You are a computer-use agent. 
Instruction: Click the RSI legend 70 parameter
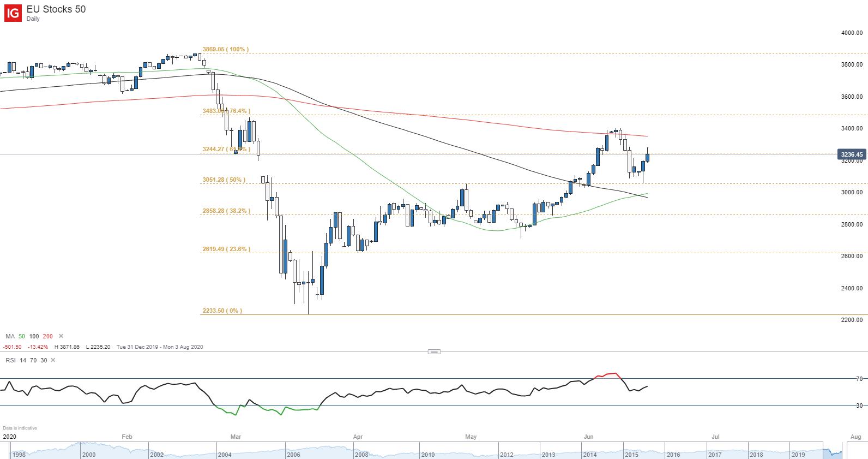33,360
